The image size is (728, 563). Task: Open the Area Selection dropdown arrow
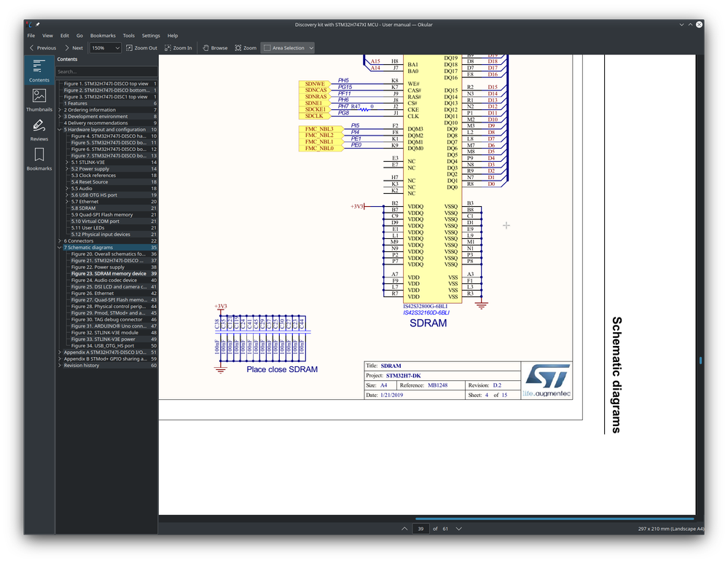[x=311, y=48]
